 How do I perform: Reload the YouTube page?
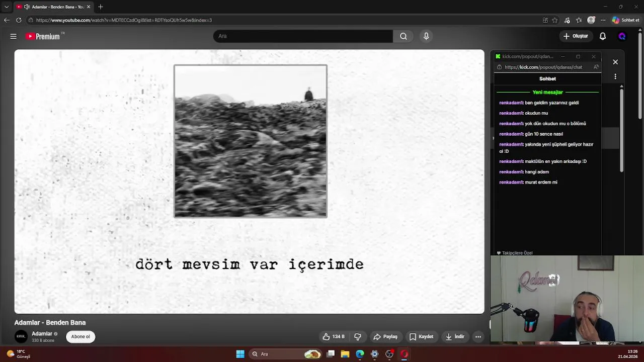pos(19,20)
